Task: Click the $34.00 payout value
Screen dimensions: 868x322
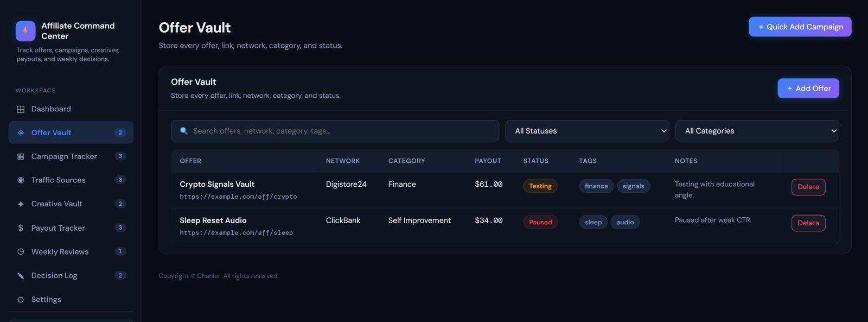Action: [489, 220]
